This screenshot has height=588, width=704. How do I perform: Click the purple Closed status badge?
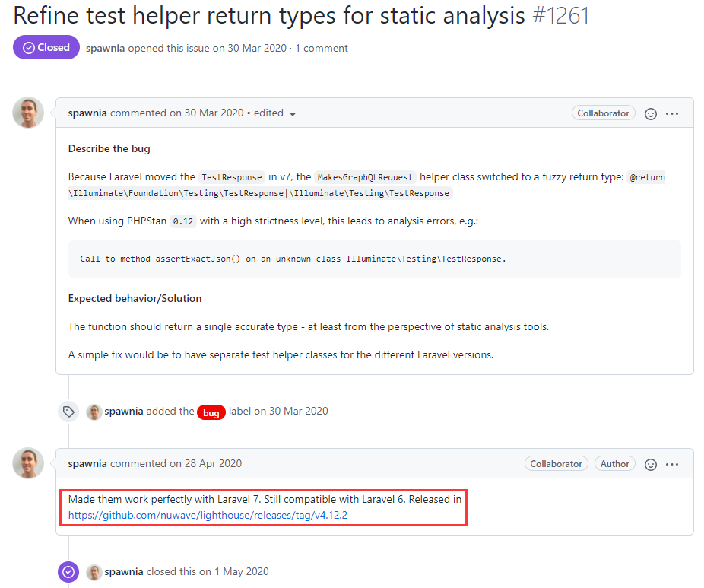(46, 47)
